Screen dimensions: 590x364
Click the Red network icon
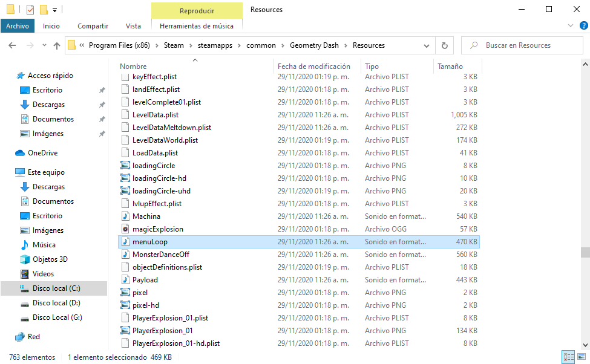(x=19, y=337)
